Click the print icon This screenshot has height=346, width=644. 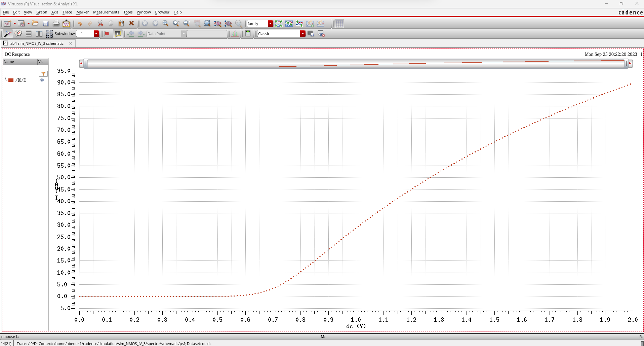click(56, 24)
